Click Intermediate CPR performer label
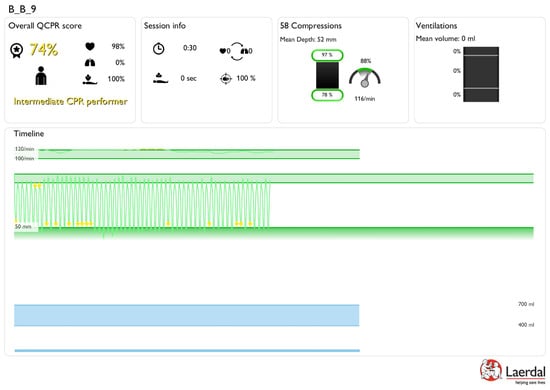The image size is (550, 390). (x=71, y=102)
